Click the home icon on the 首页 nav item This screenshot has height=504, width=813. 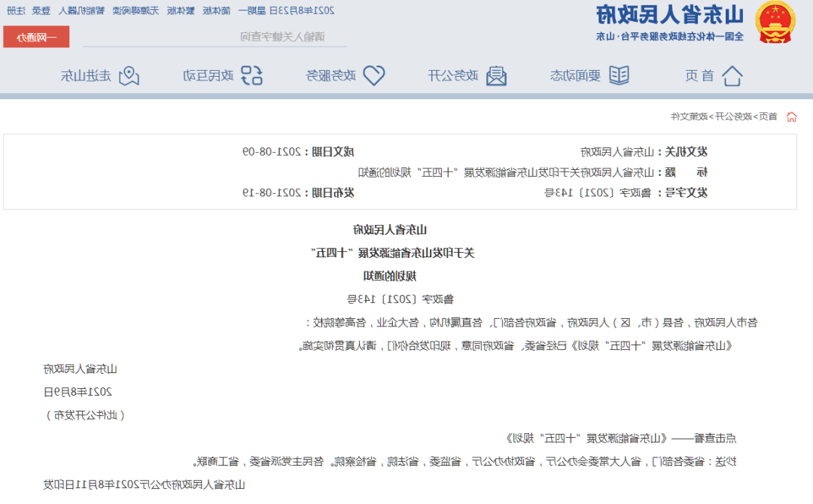click(734, 75)
